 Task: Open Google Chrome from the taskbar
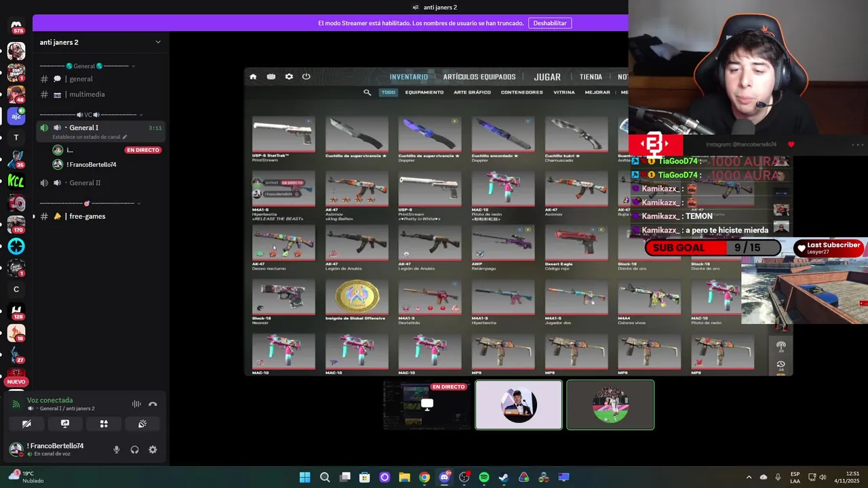click(425, 477)
